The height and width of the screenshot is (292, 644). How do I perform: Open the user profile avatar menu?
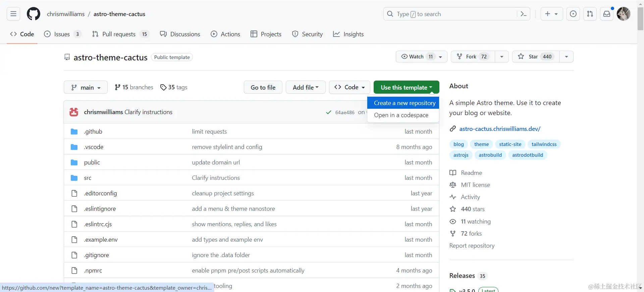(x=624, y=14)
